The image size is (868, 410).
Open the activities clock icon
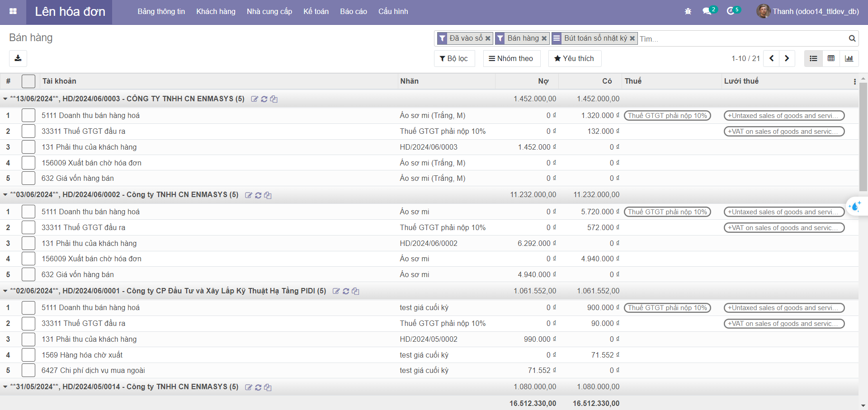[x=731, y=11]
